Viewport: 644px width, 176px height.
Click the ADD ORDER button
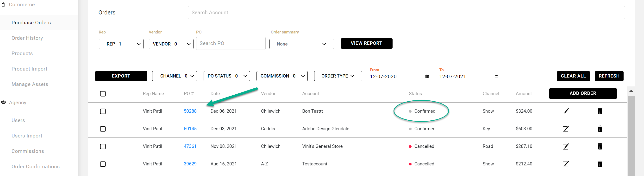582,93
